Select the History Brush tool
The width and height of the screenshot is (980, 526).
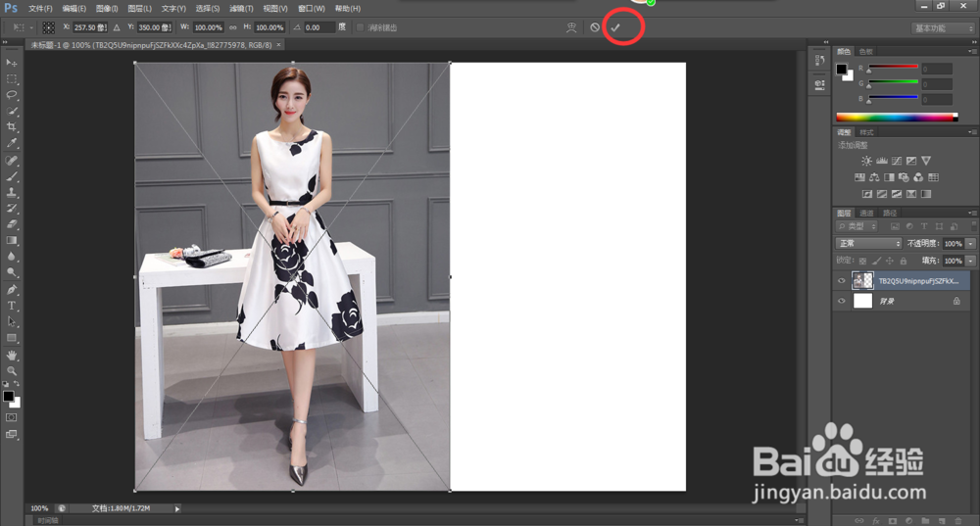tap(11, 208)
